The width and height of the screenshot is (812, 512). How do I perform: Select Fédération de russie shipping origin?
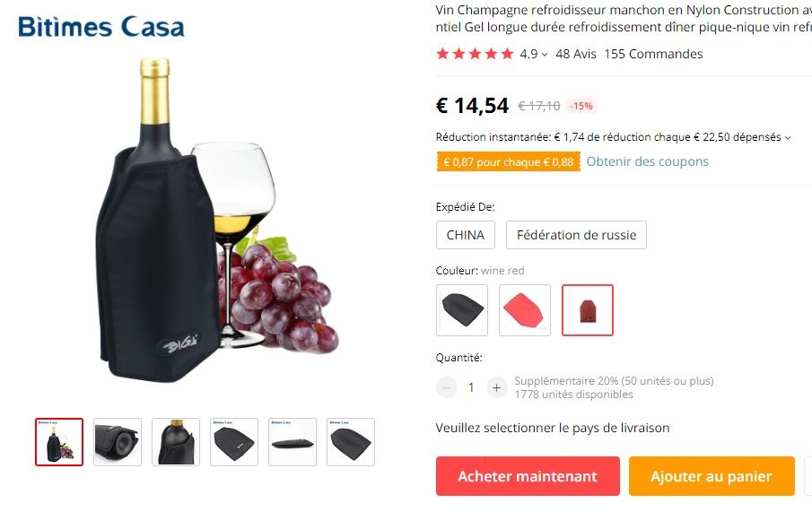tap(576, 235)
